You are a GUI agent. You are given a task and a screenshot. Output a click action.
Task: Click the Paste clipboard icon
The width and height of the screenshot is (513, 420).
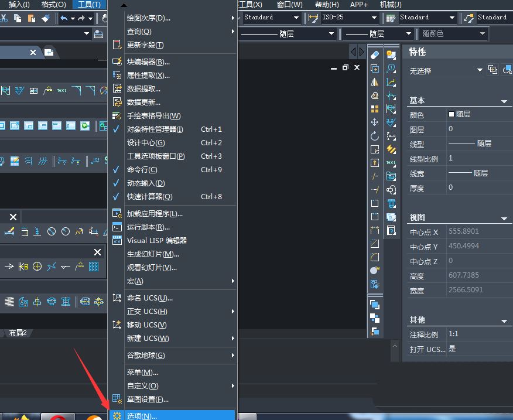(32, 18)
